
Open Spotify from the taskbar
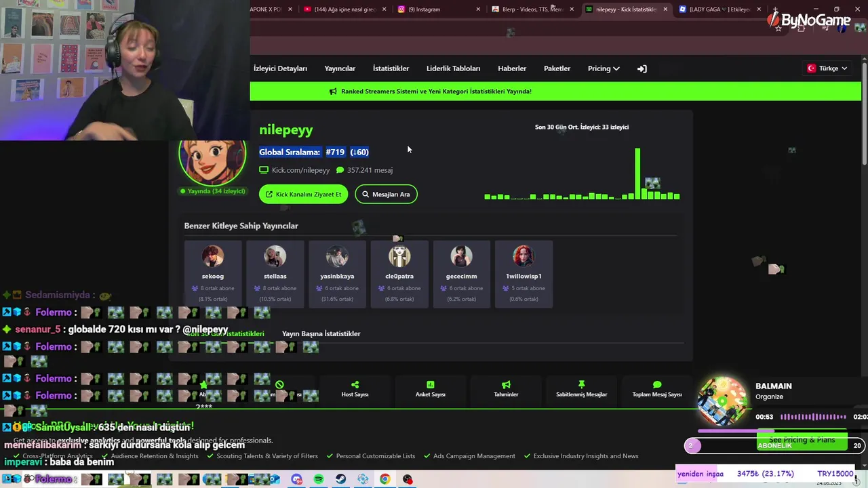319,479
